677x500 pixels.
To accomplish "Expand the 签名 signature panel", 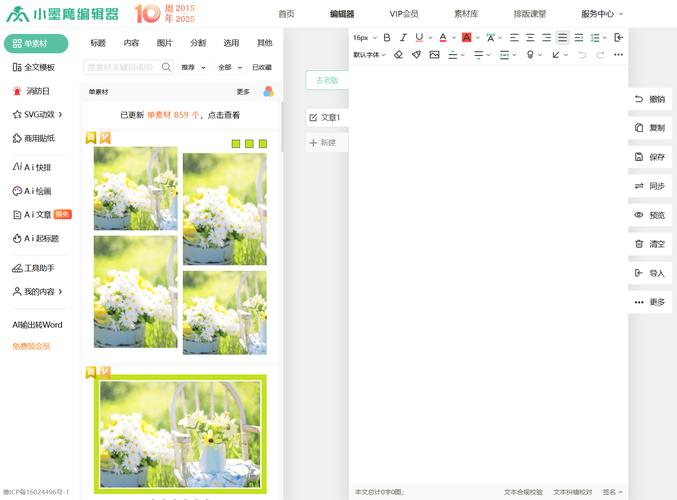I will (612, 492).
